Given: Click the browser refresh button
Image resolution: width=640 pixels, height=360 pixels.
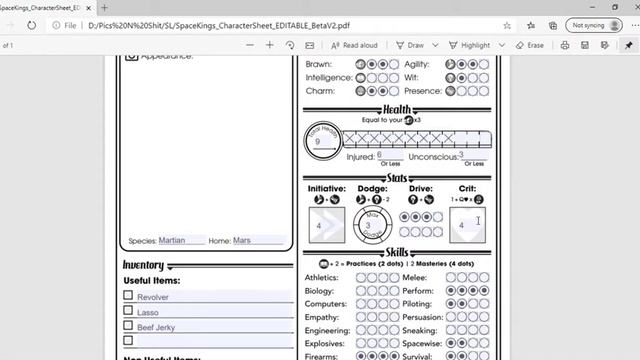Looking at the screenshot, I should [31, 26].
